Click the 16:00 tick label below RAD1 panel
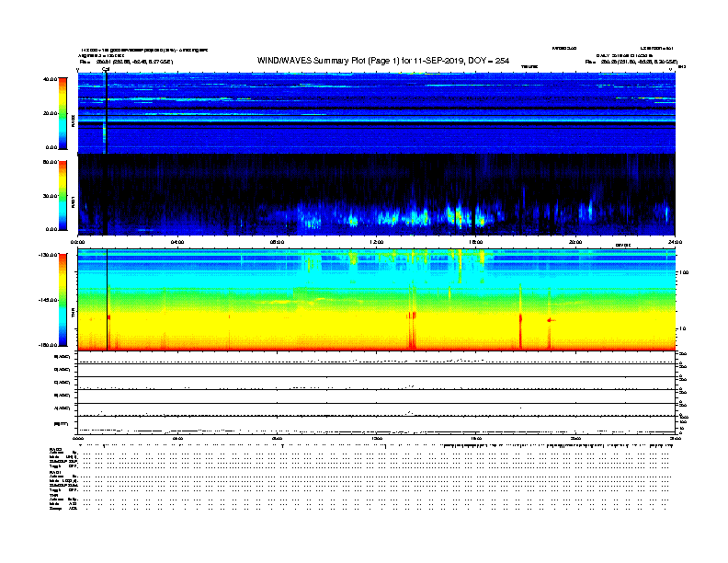This screenshot has width=728, height=563. [x=476, y=242]
